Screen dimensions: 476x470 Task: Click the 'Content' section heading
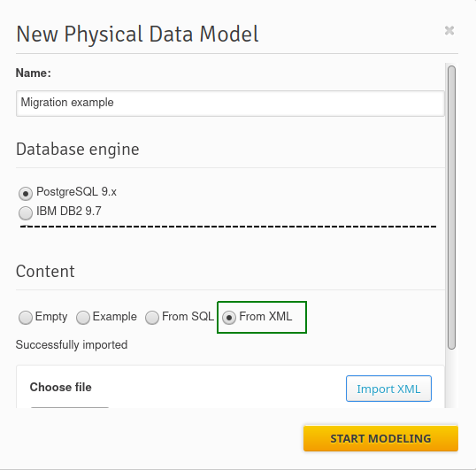(45, 271)
